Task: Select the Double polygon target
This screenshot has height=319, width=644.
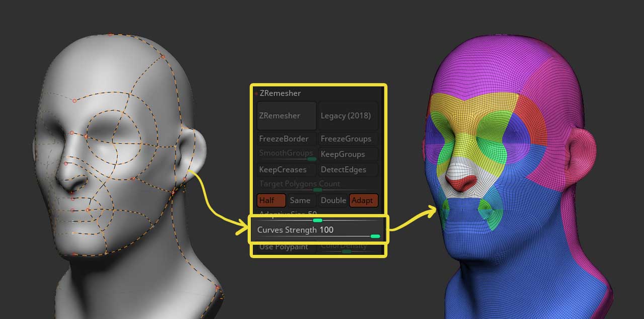Action: point(333,200)
